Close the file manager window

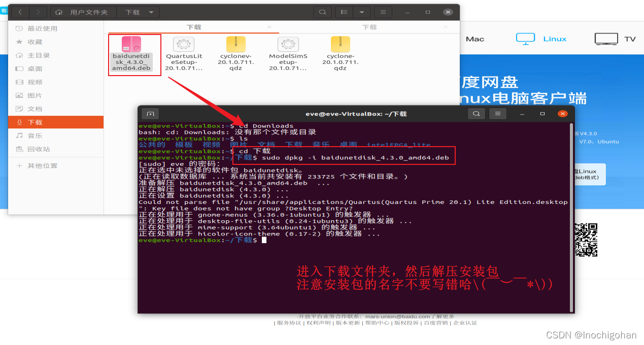pyautogui.click(x=448, y=12)
